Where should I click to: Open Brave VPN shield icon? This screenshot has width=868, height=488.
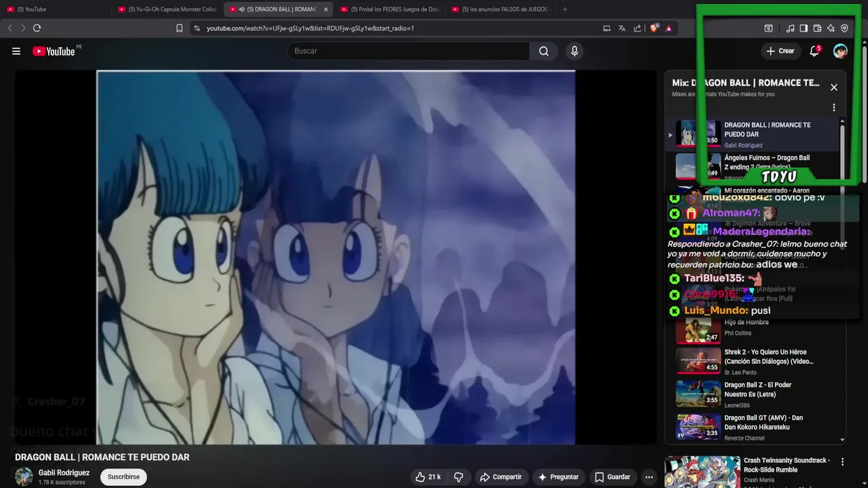pyautogui.click(x=844, y=28)
